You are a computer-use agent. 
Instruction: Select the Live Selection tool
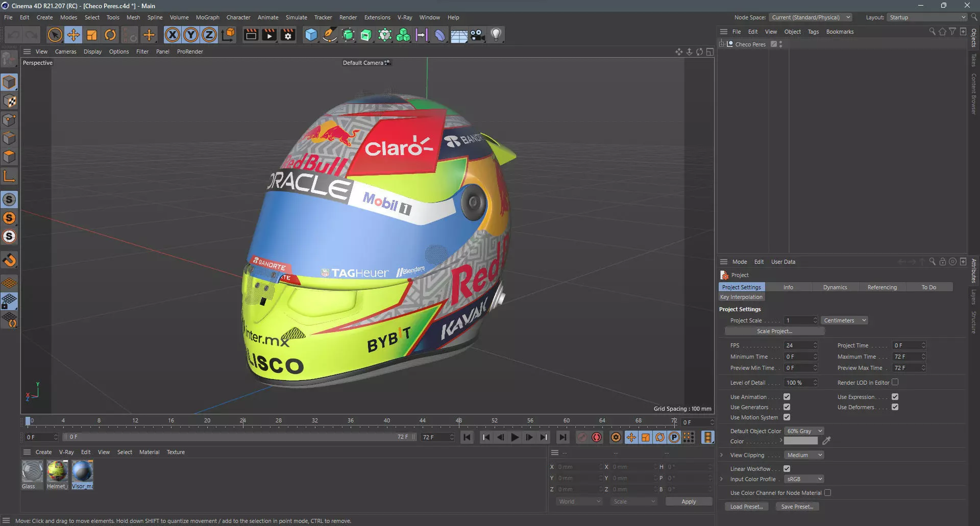(55, 35)
